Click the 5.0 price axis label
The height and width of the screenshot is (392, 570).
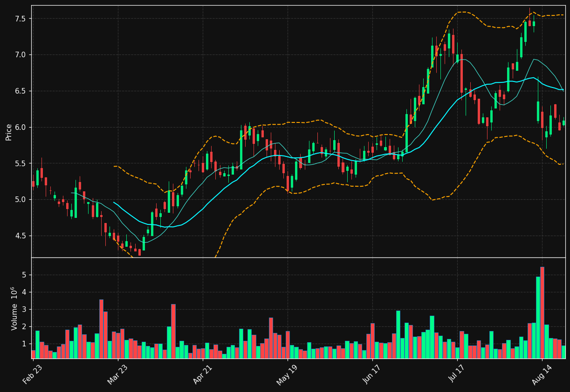point(21,200)
